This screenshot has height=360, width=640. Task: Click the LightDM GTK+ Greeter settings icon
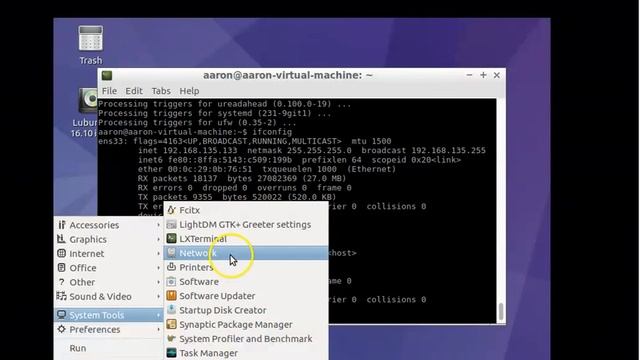(171, 224)
